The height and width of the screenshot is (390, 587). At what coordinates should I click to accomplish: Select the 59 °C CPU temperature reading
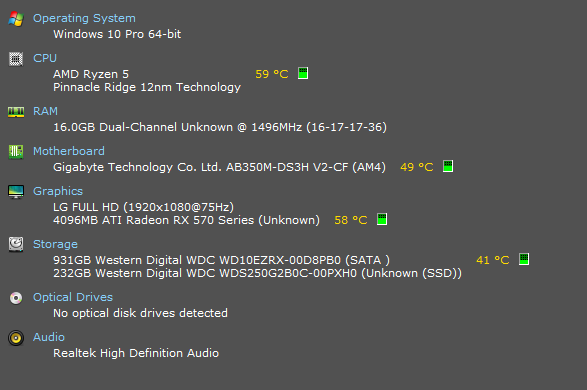coord(272,74)
